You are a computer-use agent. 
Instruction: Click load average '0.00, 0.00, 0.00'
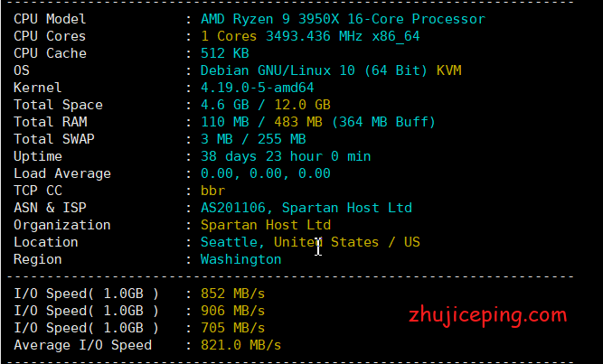(x=266, y=173)
